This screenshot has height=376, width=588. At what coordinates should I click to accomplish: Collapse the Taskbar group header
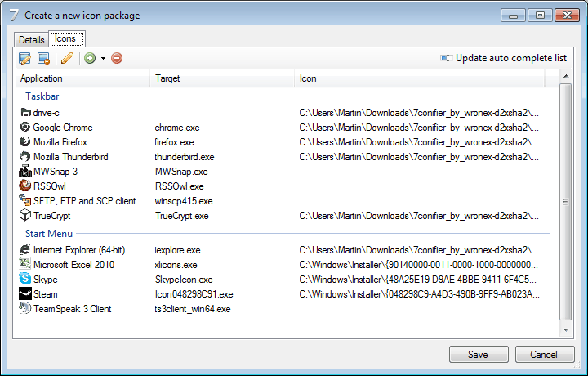[42, 96]
